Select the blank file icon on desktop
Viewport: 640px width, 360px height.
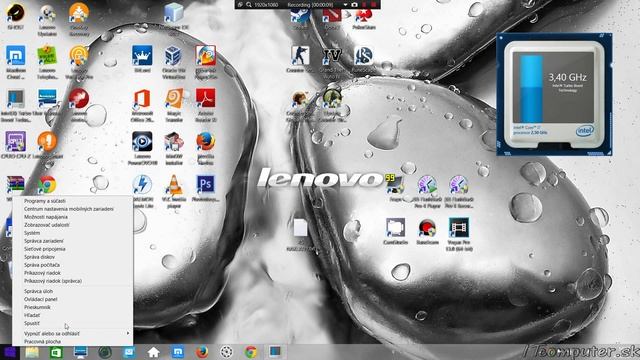[x=300, y=228]
